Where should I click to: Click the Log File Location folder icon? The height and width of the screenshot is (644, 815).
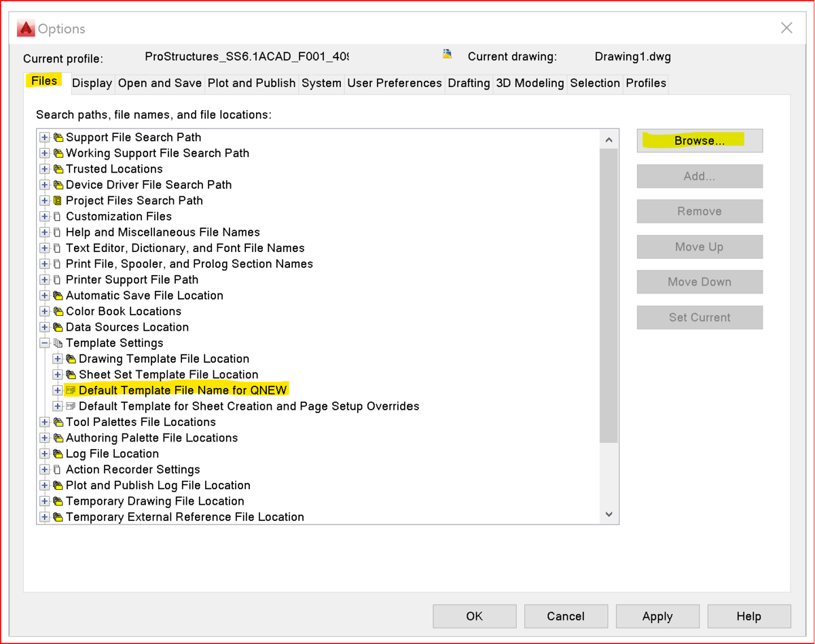[x=58, y=454]
